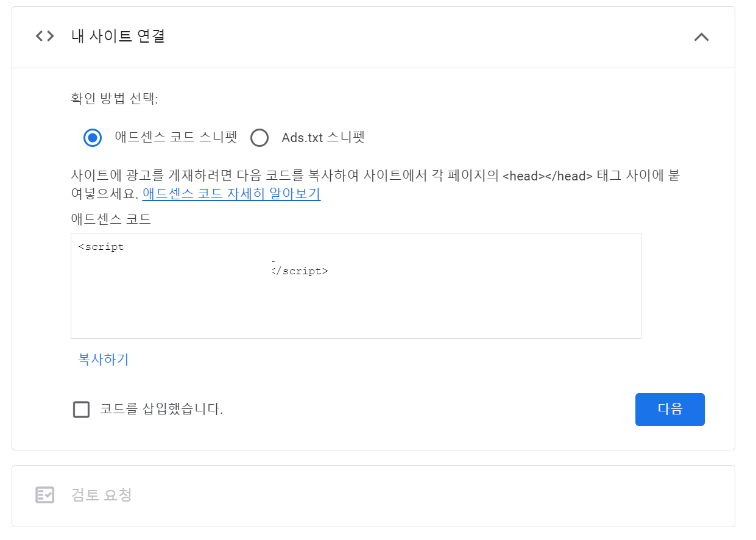Click the 내 사이트 연결 heading text
Screen dimensions: 756x540
[x=118, y=36]
